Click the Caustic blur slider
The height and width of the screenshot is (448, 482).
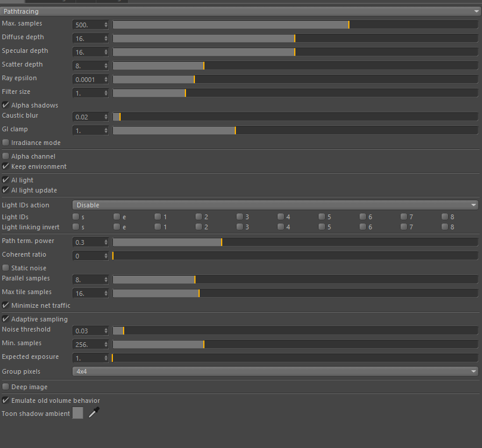tap(295, 116)
